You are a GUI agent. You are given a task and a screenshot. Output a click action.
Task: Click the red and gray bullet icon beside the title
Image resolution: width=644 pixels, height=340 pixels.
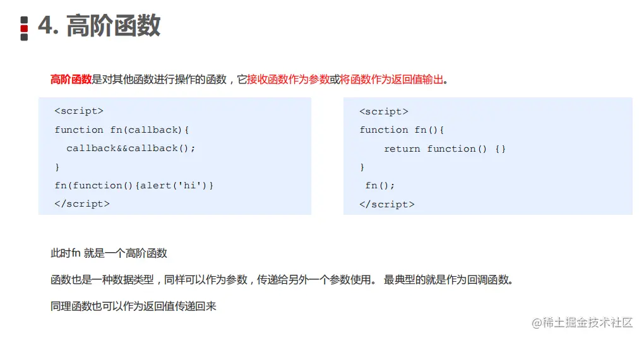click(24, 28)
